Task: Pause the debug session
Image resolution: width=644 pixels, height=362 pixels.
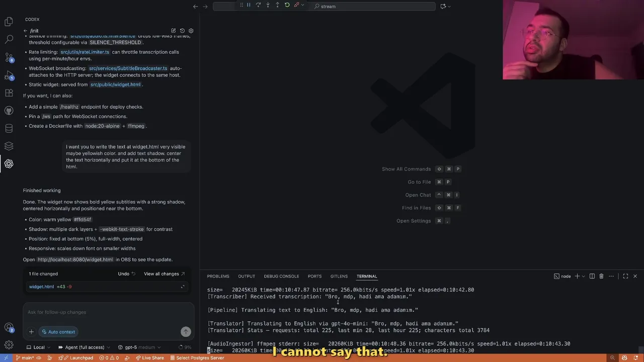Action: (249, 5)
